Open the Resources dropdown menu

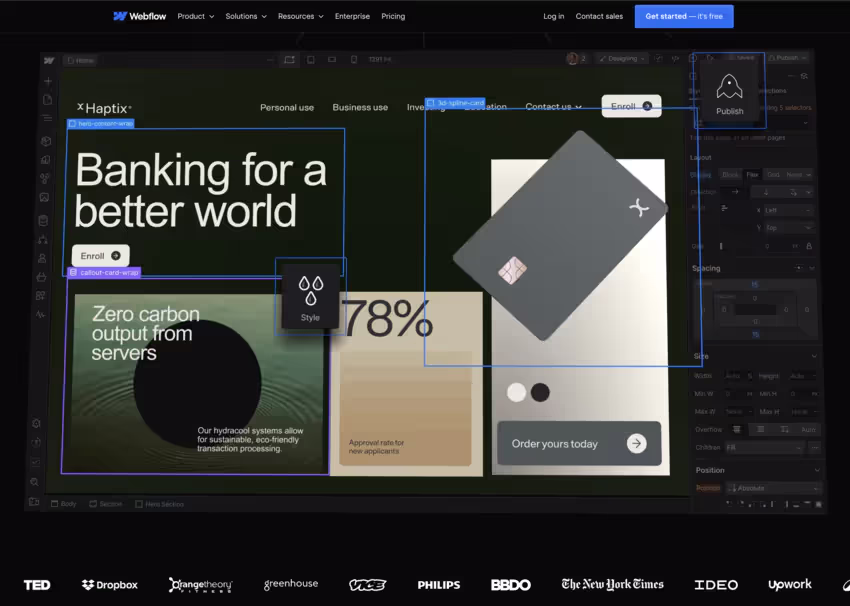(301, 16)
